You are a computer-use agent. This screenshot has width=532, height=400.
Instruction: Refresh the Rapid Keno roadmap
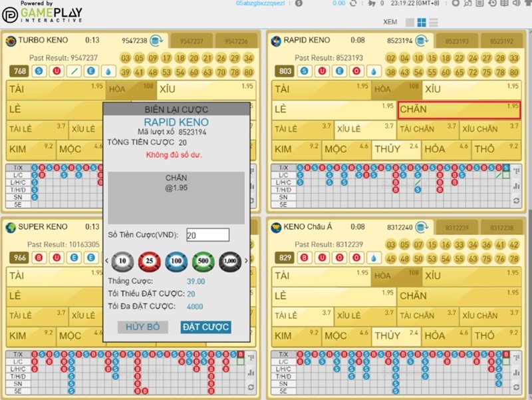click(x=517, y=200)
